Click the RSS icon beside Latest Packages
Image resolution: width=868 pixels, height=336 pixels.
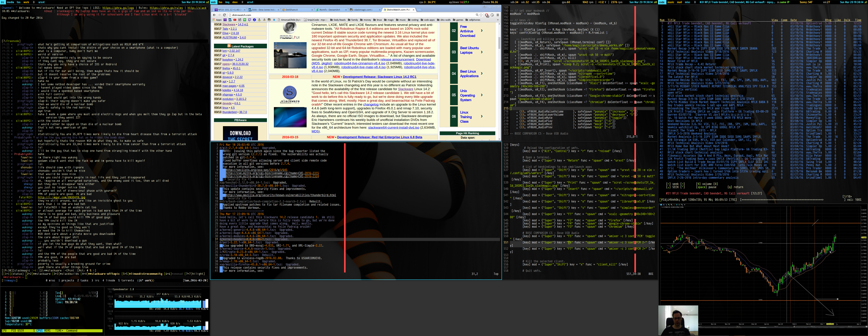coord(229,46)
